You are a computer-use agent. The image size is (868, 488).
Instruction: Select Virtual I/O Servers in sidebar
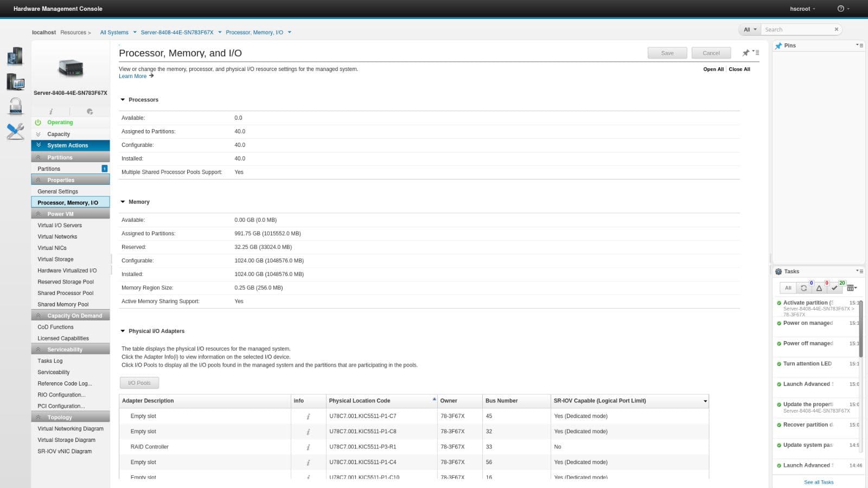[x=60, y=225]
